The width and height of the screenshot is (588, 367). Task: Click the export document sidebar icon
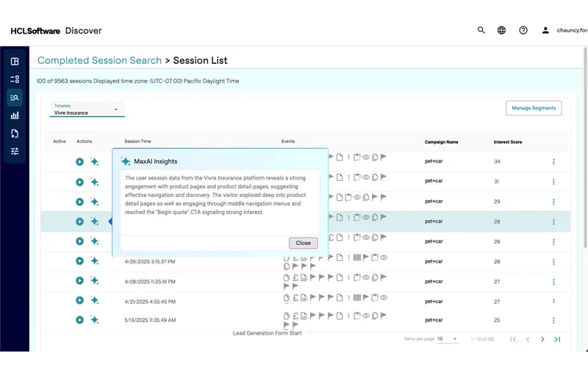pos(15,133)
